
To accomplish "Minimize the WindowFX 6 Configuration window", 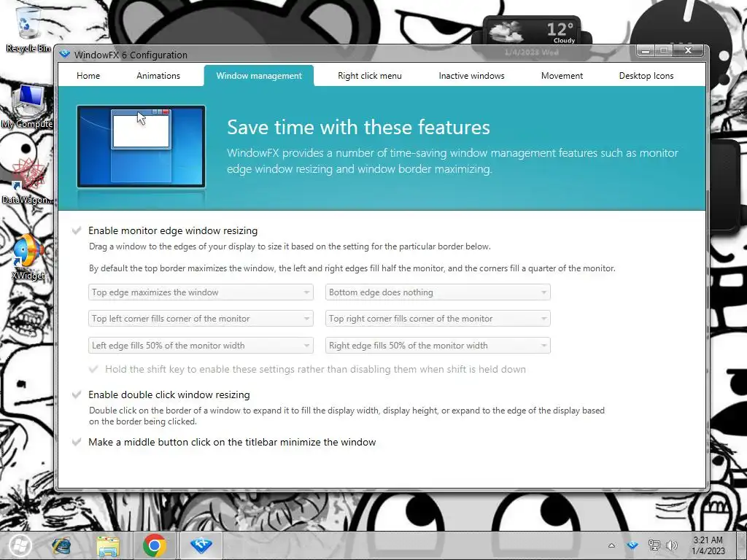I will click(x=645, y=50).
